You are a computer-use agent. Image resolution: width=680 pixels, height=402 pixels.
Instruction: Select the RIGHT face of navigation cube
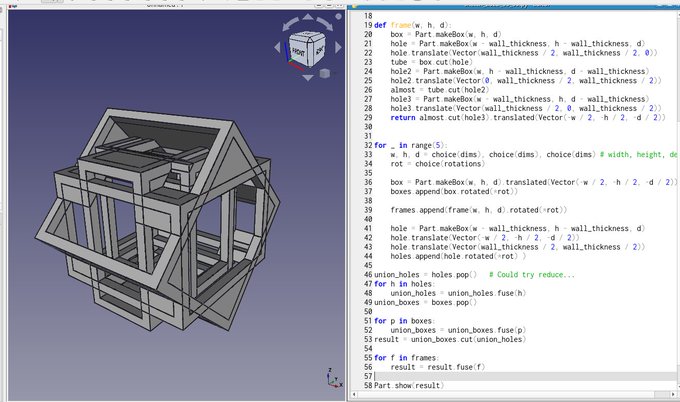click(318, 50)
